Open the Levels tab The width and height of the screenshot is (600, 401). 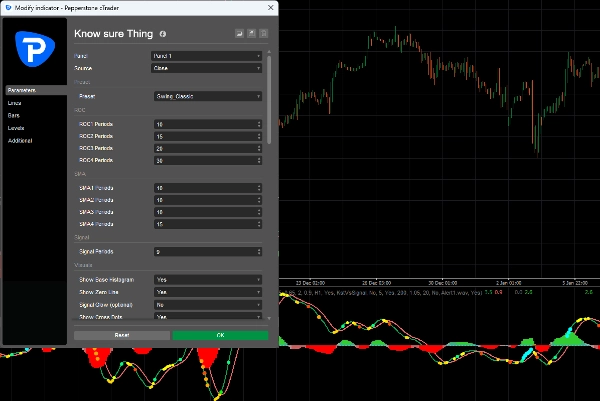[x=16, y=128]
